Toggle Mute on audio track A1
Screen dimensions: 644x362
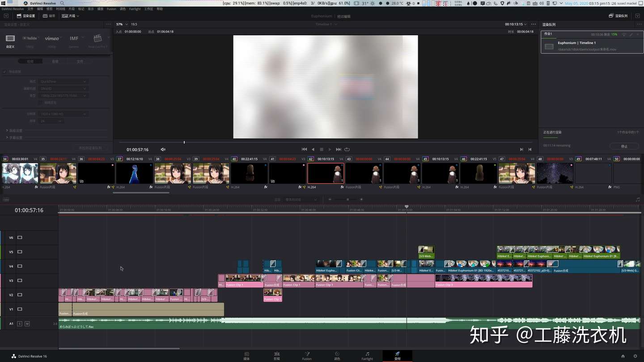point(27,324)
